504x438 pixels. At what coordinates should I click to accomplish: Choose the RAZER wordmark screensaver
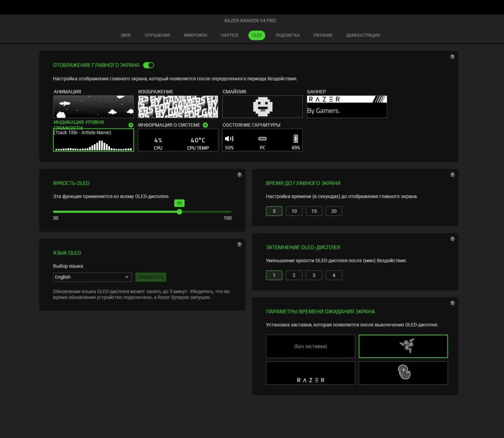click(x=311, y=373)
